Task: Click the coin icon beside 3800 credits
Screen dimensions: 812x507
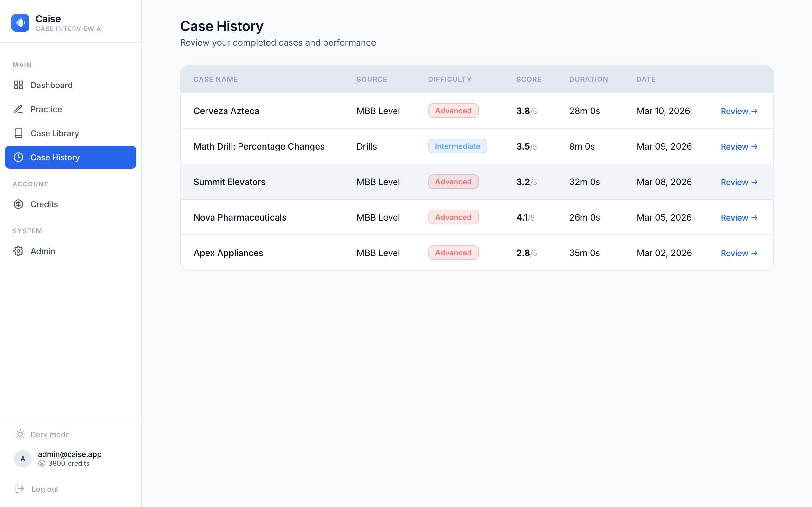Action: (x=42, y=463)
